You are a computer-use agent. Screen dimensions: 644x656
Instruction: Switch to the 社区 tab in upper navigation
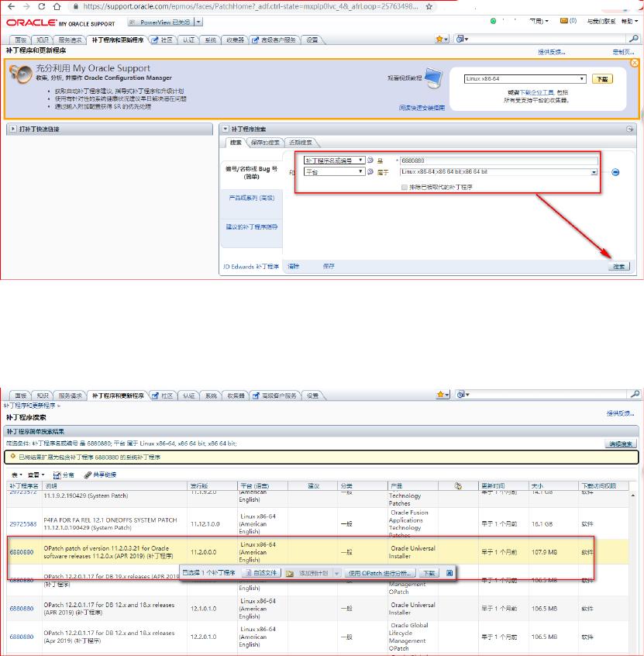pos(162,40)
